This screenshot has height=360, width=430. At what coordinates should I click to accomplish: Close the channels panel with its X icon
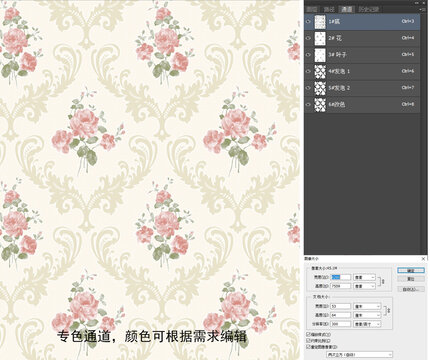pyautogui.click(x=424, y=2)
